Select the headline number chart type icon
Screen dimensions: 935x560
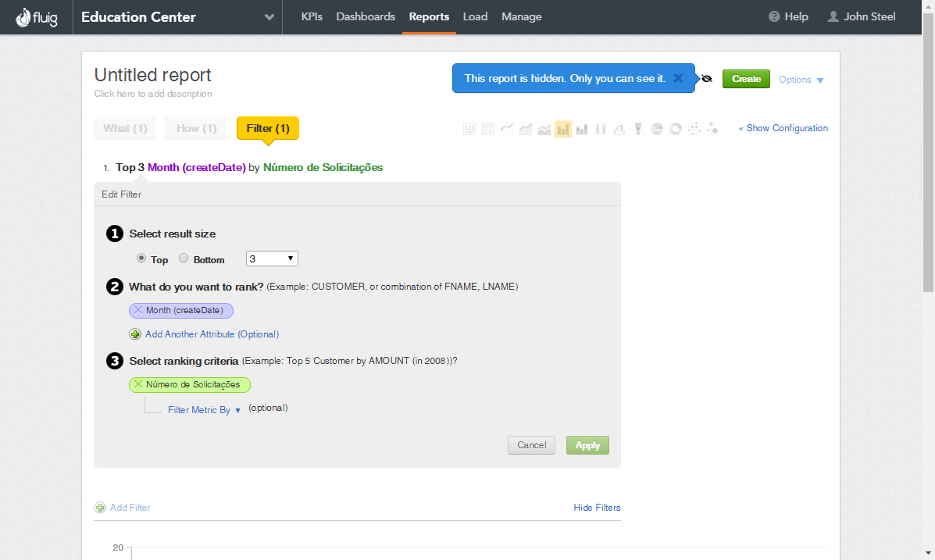pos(469,129)
